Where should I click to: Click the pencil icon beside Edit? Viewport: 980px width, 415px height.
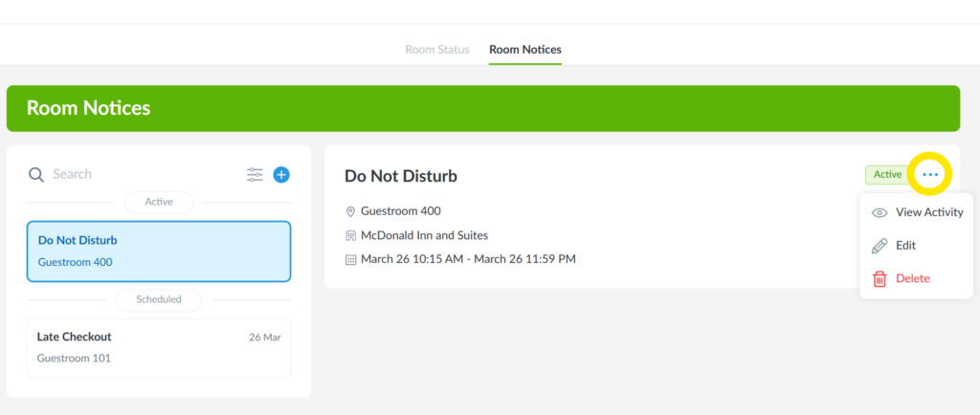point(880,246)
